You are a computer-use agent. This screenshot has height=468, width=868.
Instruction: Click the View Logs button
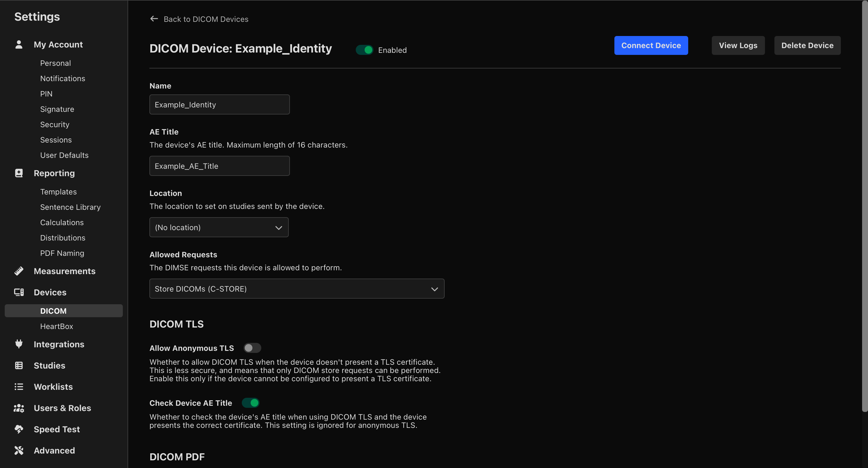[738, 45]
